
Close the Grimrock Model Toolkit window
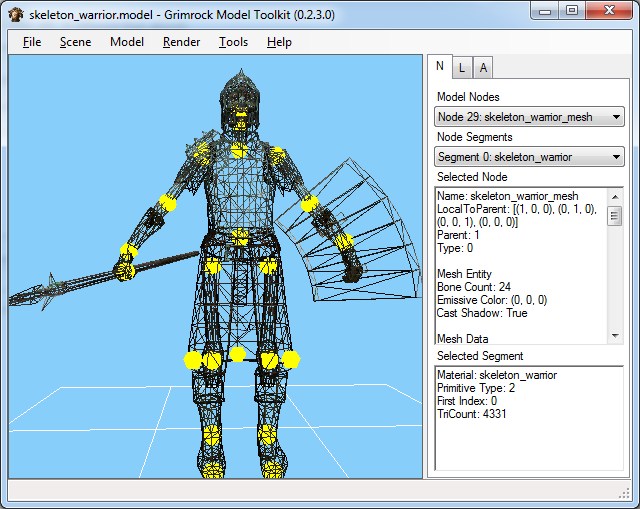(609, 11)
